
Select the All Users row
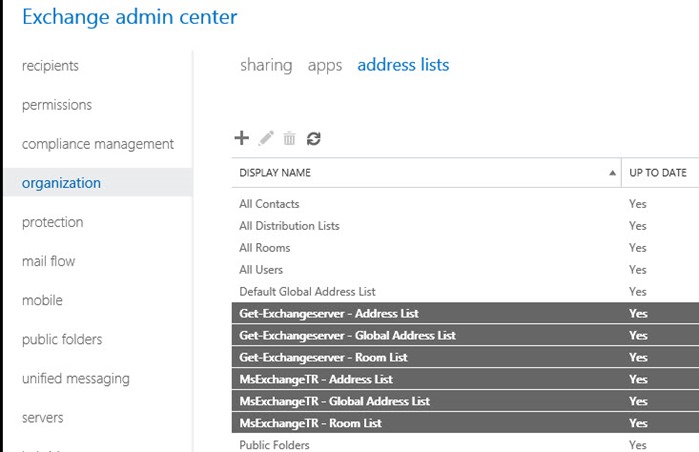pos(465,270)
